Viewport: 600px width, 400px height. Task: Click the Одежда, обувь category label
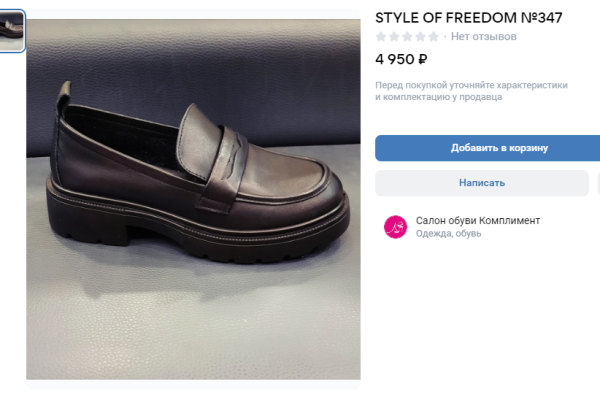449,234
